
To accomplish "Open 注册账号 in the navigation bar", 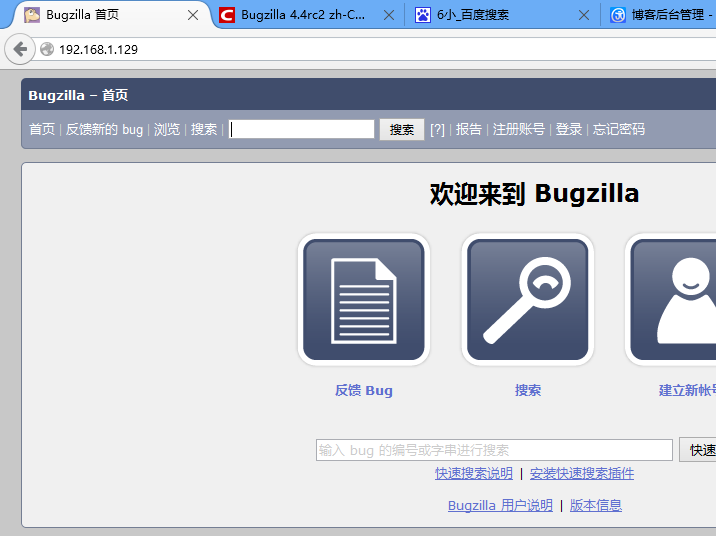I will [519, 129].
